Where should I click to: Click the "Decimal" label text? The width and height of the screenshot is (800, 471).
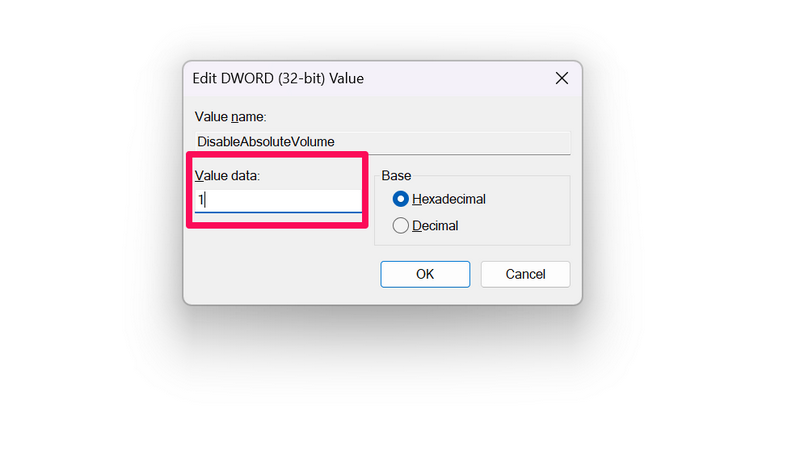(435, 226)
